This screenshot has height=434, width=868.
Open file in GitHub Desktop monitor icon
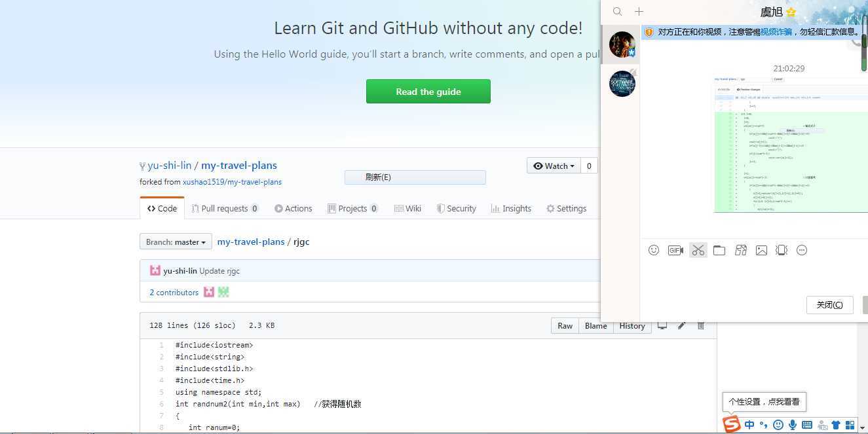point(662,325)
